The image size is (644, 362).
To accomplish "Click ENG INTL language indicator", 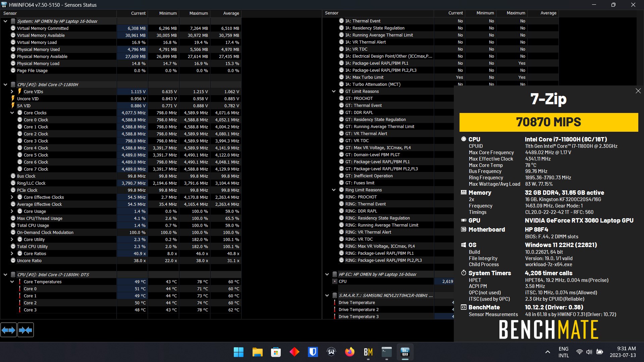I will [563, 352].
